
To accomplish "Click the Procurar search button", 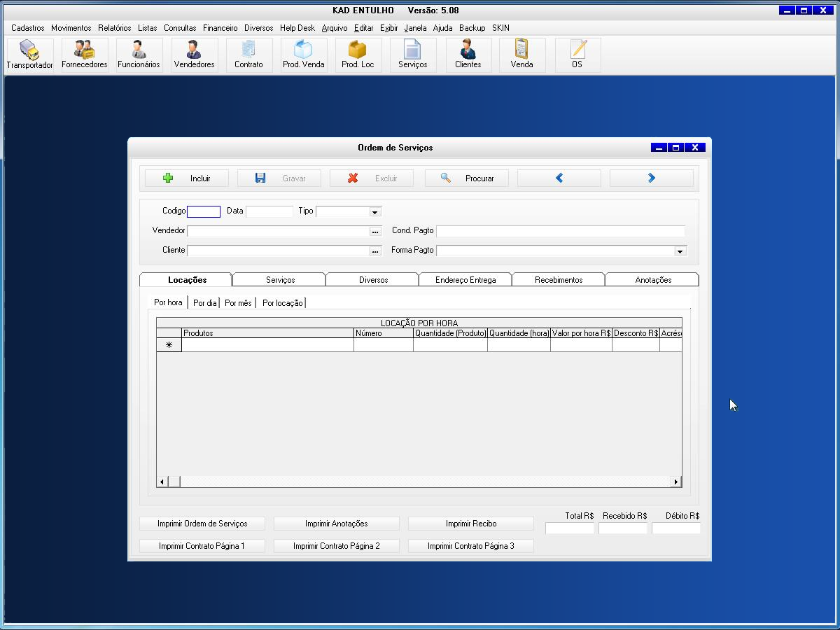I will coord(467,178).
